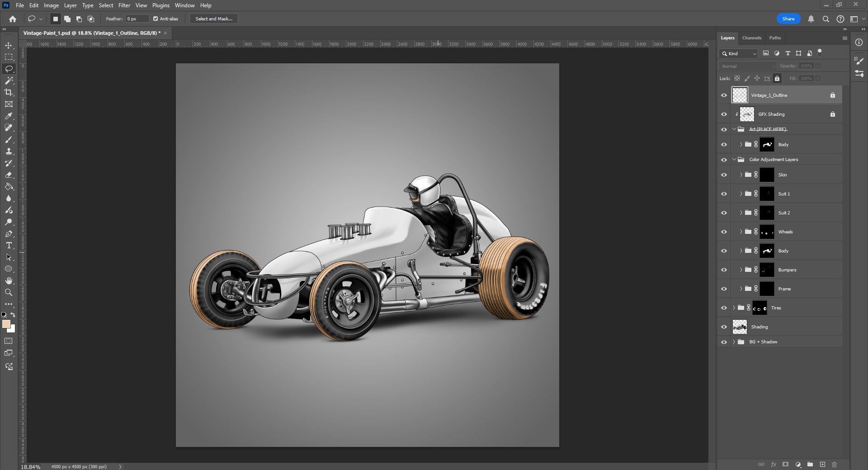Select the Eyedropper tool
868x470 pixels.
point(9,116)
